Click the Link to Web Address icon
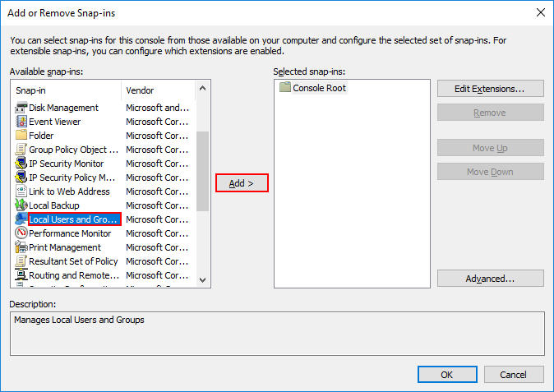 21,191
